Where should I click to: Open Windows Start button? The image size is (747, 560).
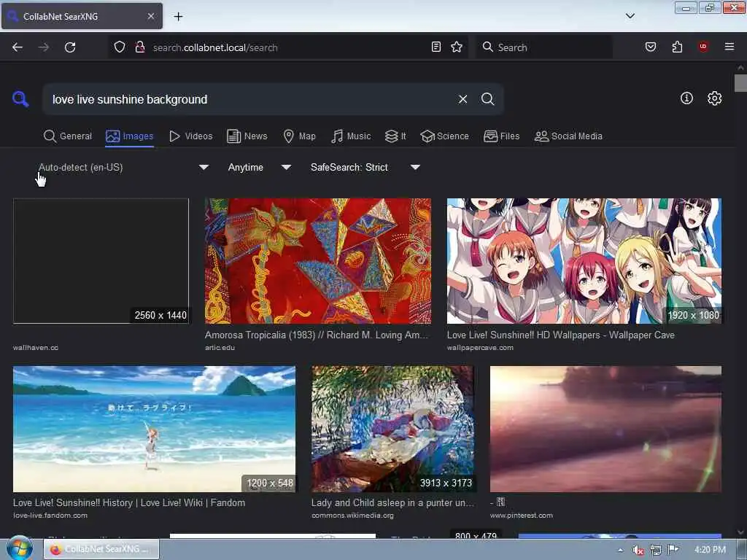click(20, 548)
